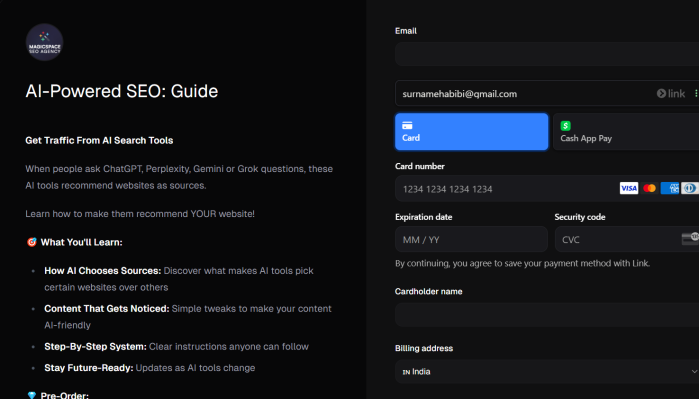Click the Mastercard icon
The width and height of the screenshot is (699, 399).
pyautogui.click(x=650, y=188)
